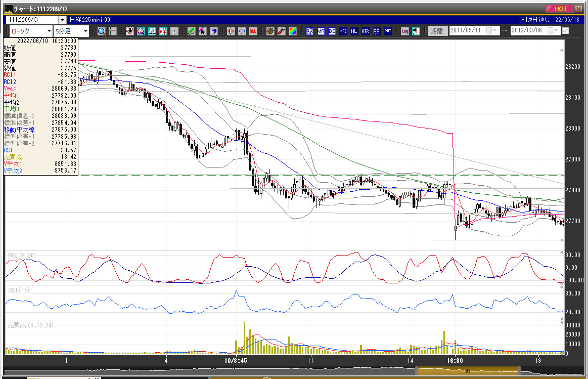Click the Vwap row in data panel
Viewport: 588px width, 379px height.
click(40, 89)
